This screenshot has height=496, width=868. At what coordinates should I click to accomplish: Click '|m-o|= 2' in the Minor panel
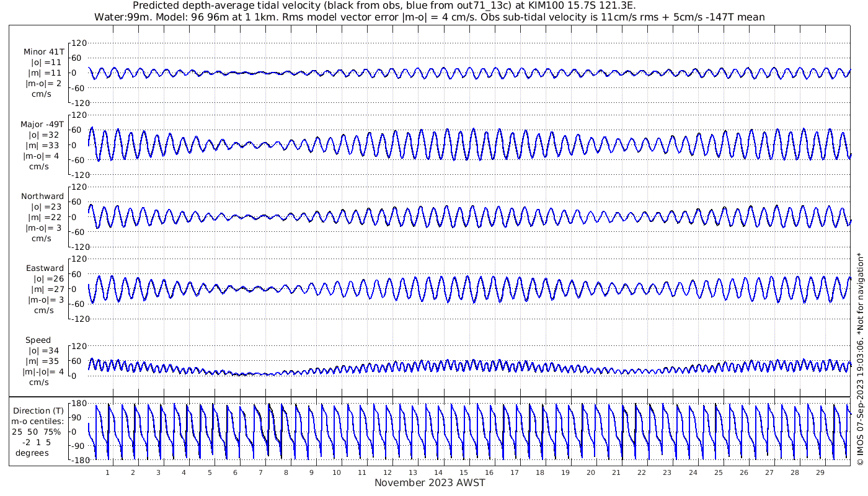43,84
